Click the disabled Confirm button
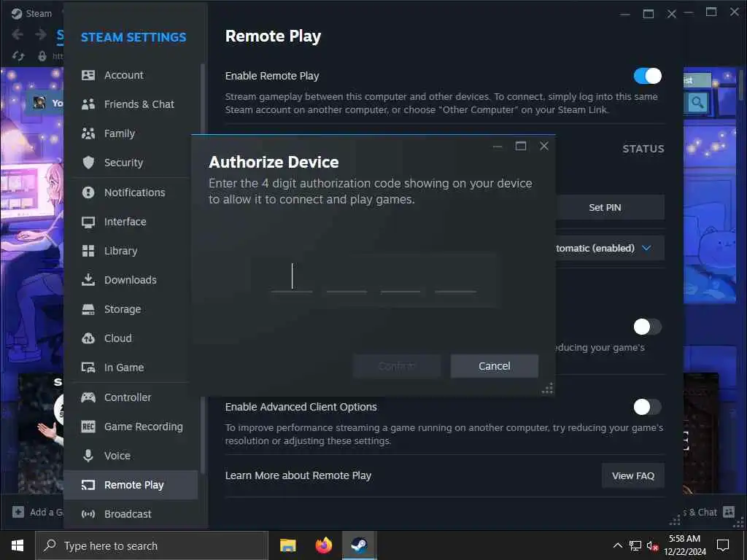This screenshot has height=560, width=747. tap(397, 366)
